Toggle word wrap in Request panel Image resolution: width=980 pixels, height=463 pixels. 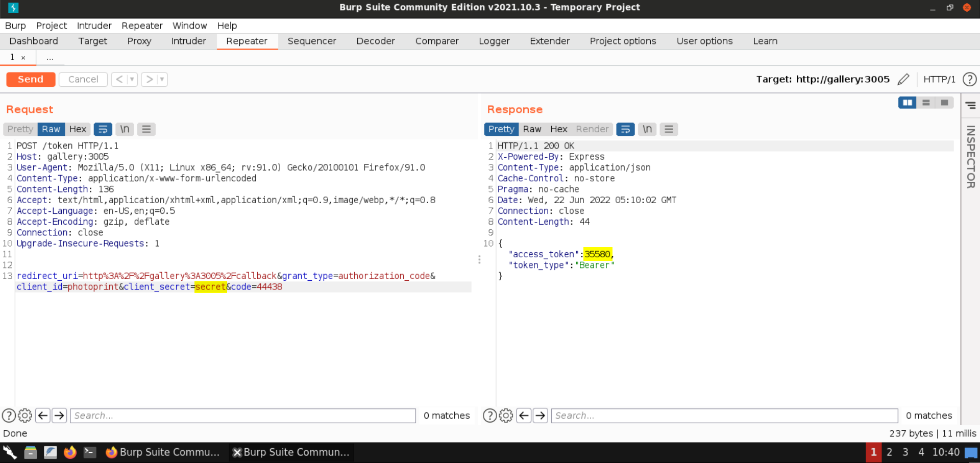pyautogui.click(x=103, y=129)
